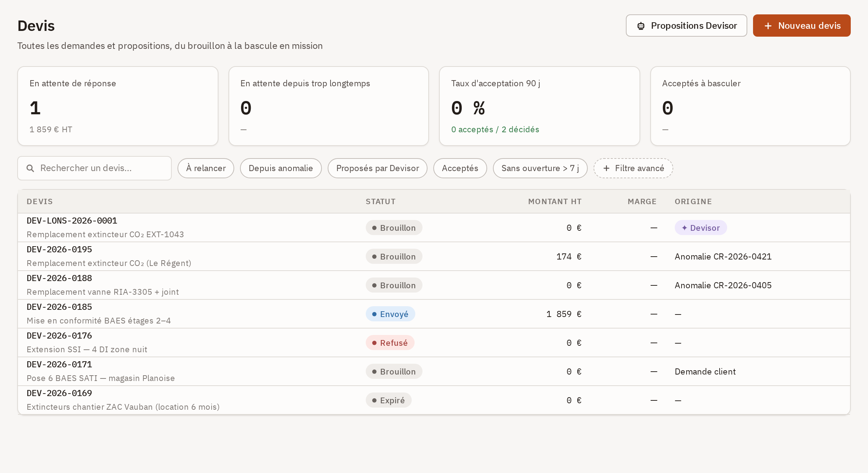Open Propositions Devisor
Viewport: 868px width, 473px height.
[x=686, y=26]
